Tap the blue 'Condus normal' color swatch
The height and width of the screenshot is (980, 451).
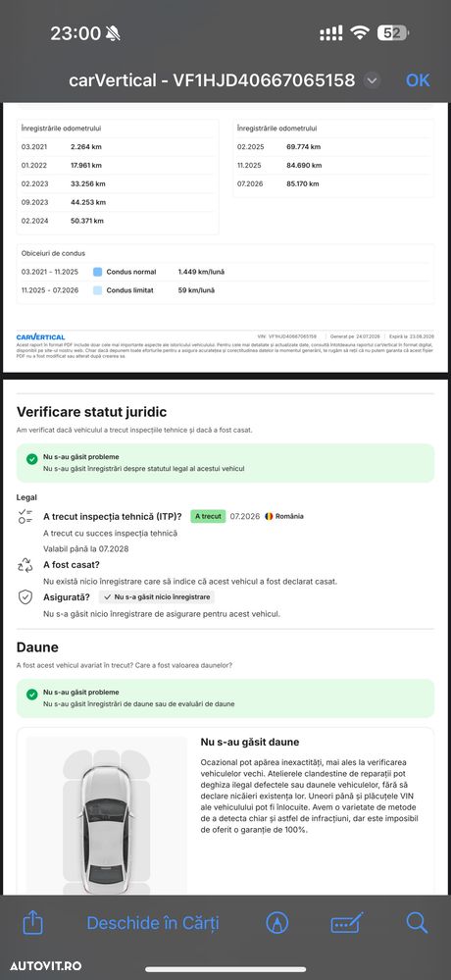tap(97, 272)
